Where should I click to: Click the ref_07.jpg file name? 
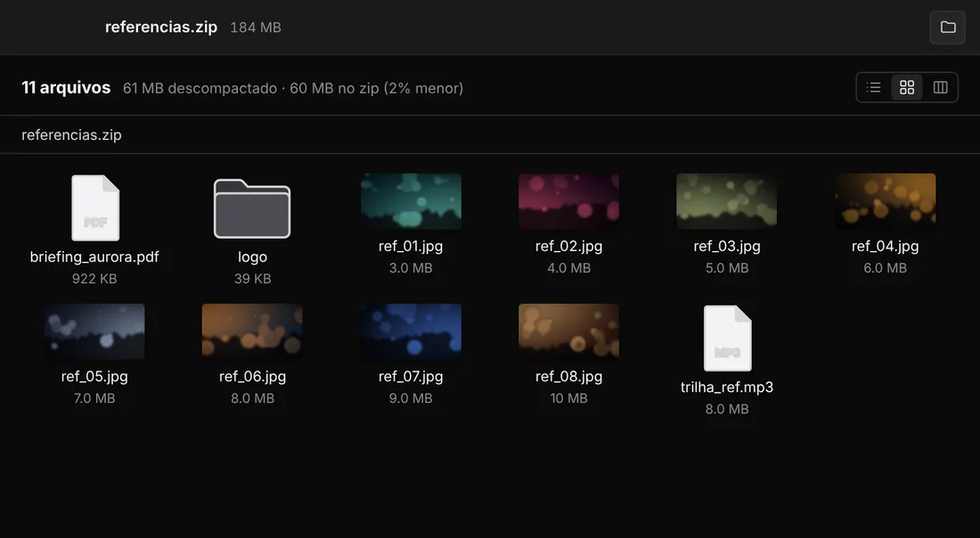pos(411,377)
